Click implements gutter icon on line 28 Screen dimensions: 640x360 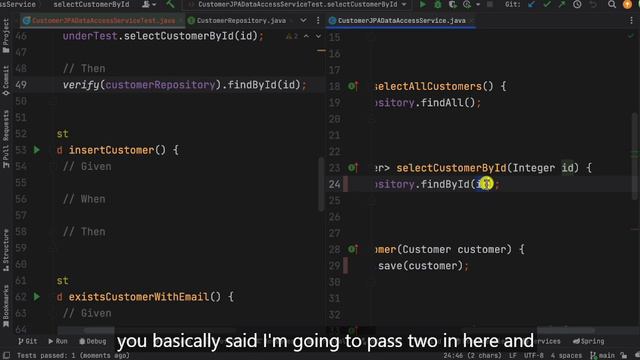[x=353, y=249]
